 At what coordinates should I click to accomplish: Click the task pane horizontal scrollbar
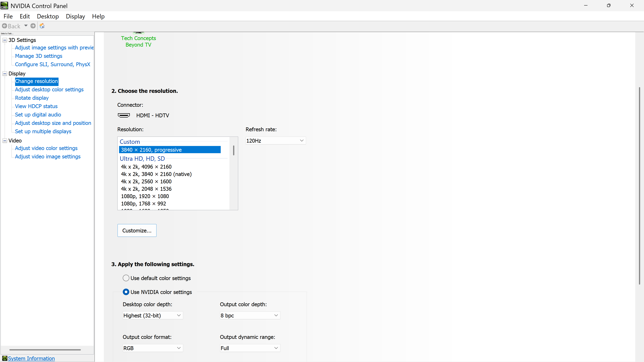point(45,350)
